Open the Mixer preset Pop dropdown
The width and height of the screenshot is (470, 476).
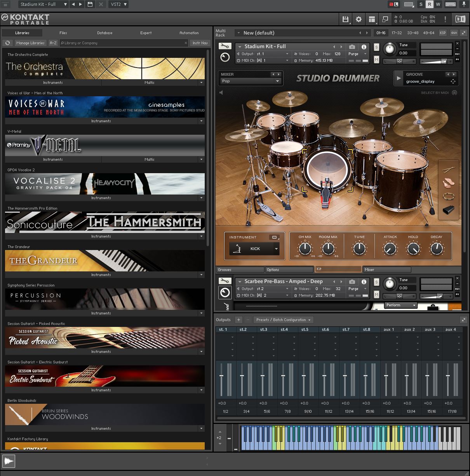point(251,81)
